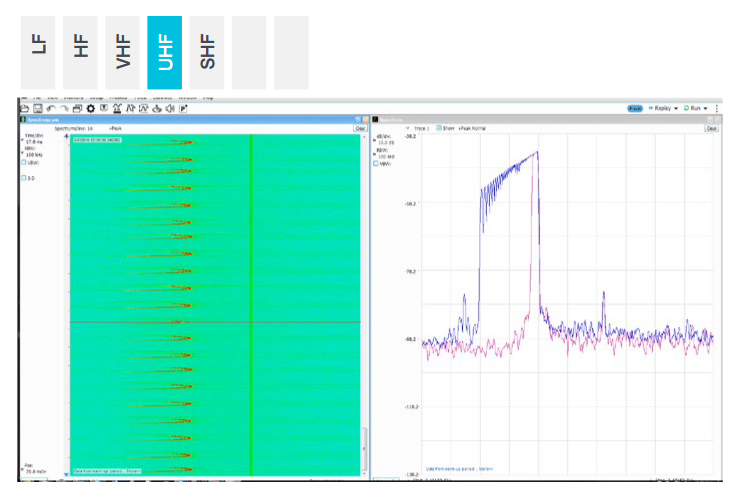Switch to the VHF band tab

[x=122, y=53]
